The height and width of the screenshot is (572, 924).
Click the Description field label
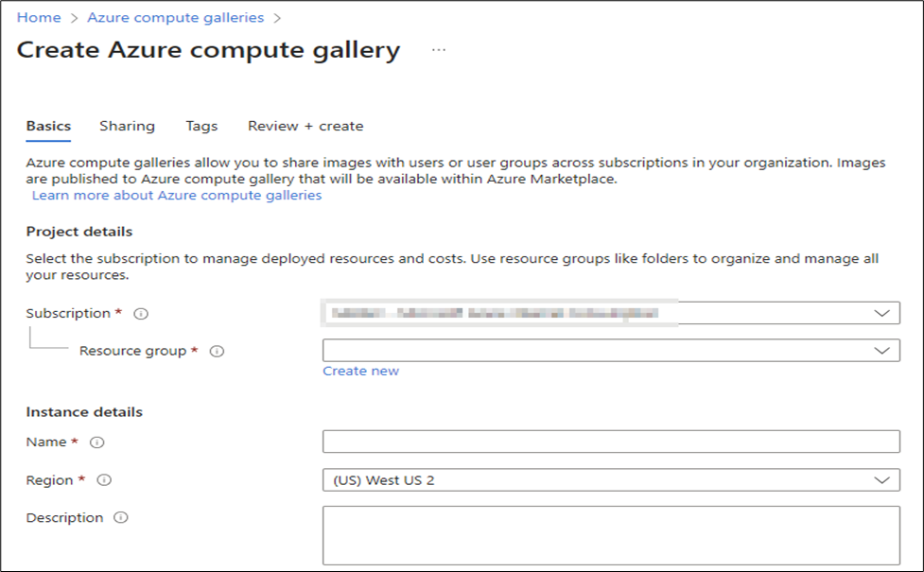click(65, 518)
